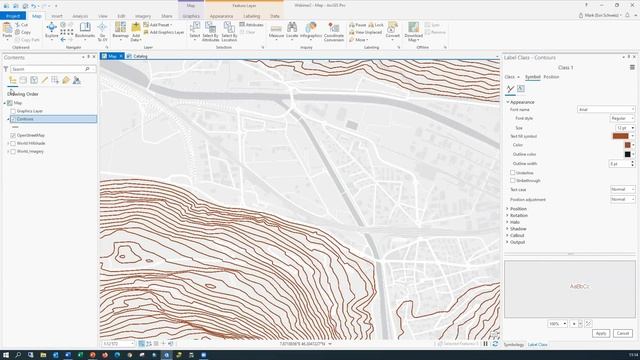
Task: Click the Go To XY tool
Action: coord(102,31)
